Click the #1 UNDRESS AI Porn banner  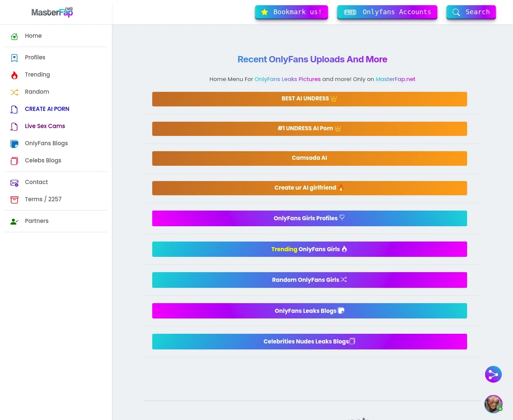[310, 129]
